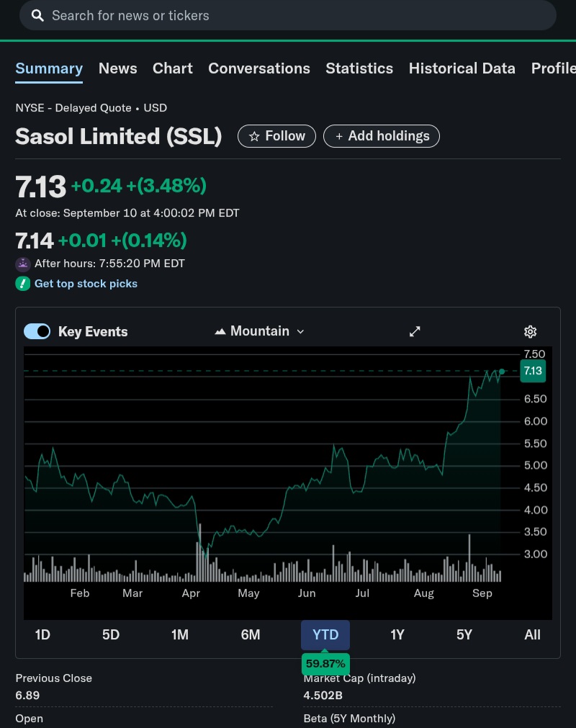Expand chart to full screen

pos(415,331)
